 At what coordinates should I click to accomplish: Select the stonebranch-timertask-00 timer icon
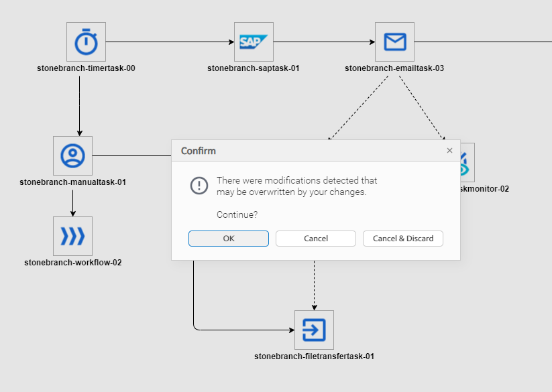coord(86,42)
